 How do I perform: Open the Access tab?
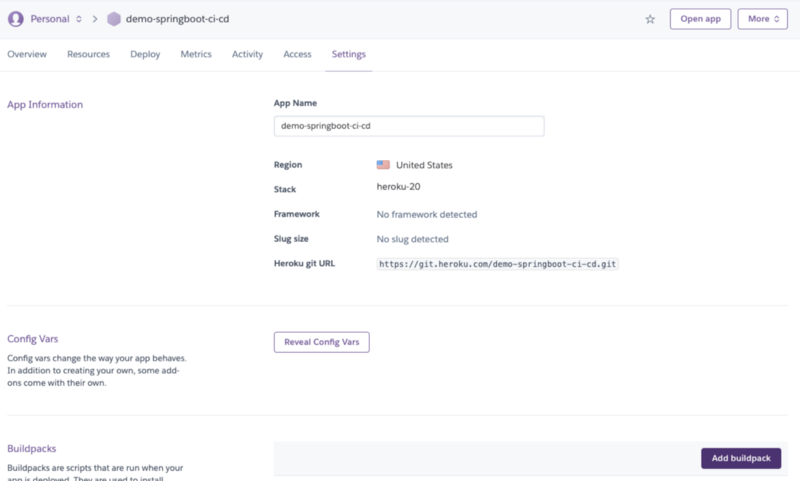pos(297,54)
